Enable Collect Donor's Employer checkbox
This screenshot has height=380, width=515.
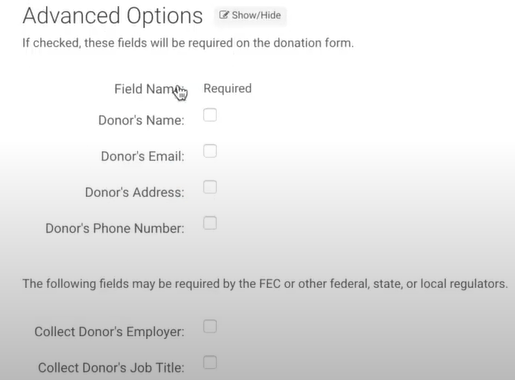pyautogui.click(x=210, y=326)
